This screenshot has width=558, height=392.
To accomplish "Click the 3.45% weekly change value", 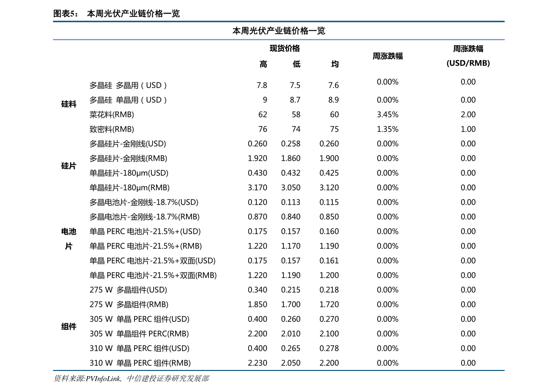I will 388,114.
